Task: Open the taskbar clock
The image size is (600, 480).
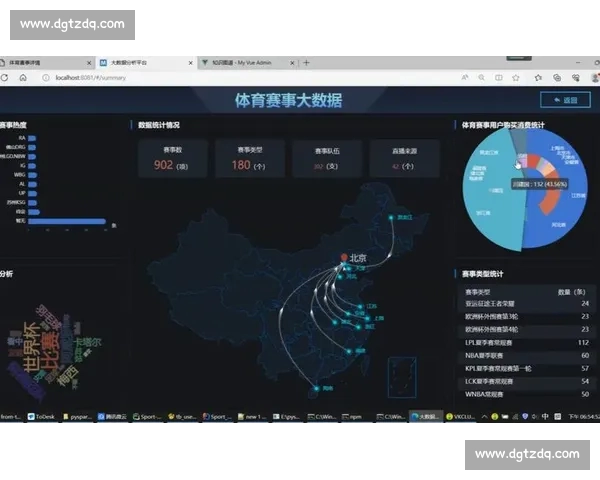Action: click(584, 417)
